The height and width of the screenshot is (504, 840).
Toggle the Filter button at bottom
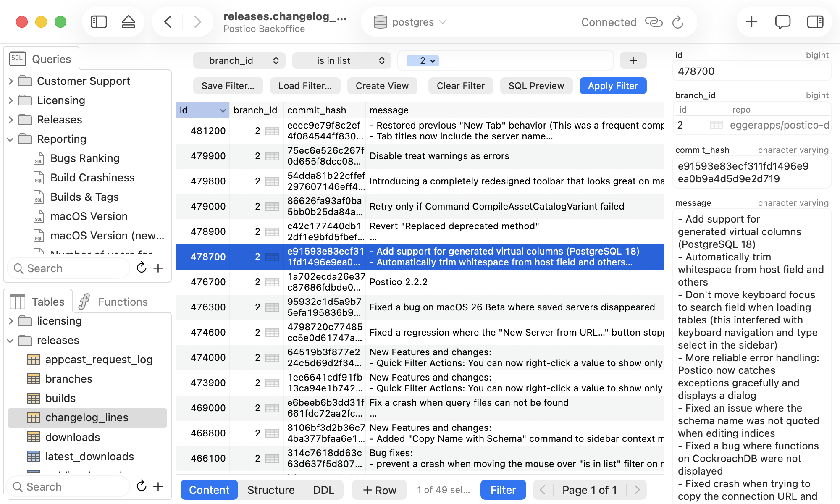pos(503,490)
